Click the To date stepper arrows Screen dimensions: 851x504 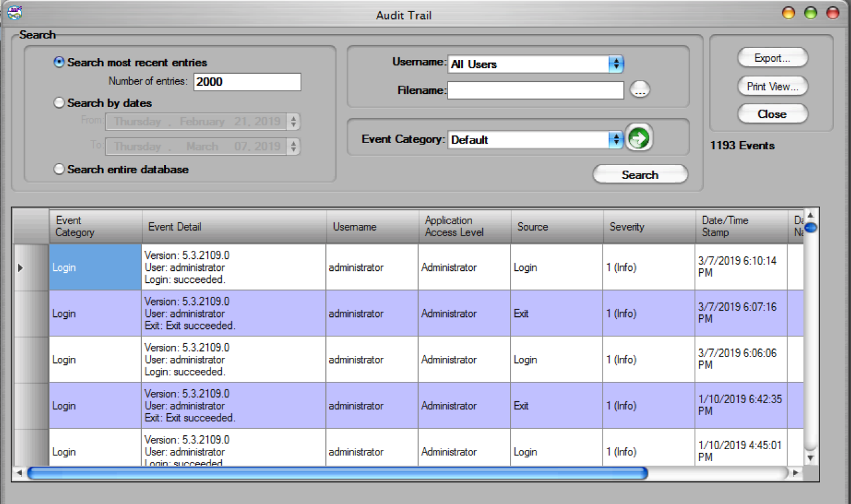coord(294,146)
